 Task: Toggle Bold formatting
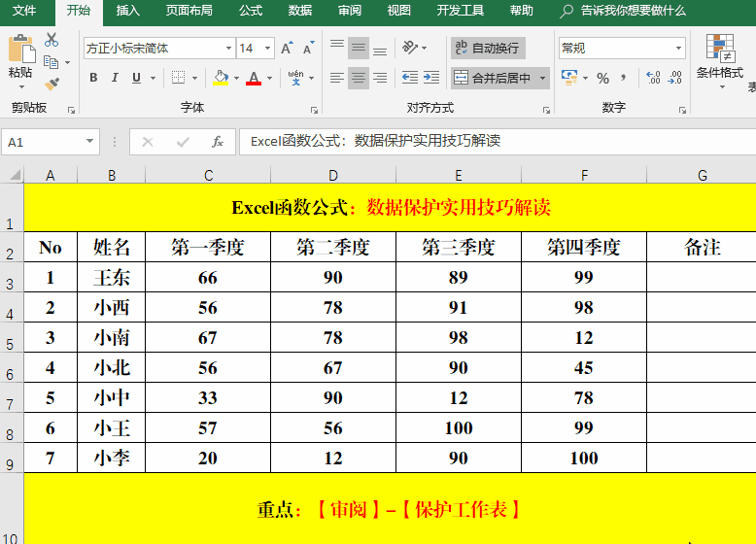[x=93, y=78]
